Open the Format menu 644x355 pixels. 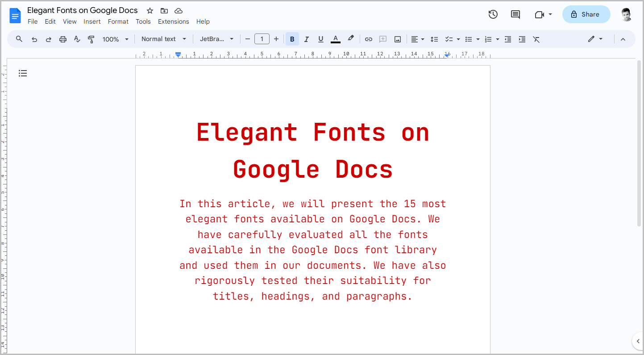(118, 21)
